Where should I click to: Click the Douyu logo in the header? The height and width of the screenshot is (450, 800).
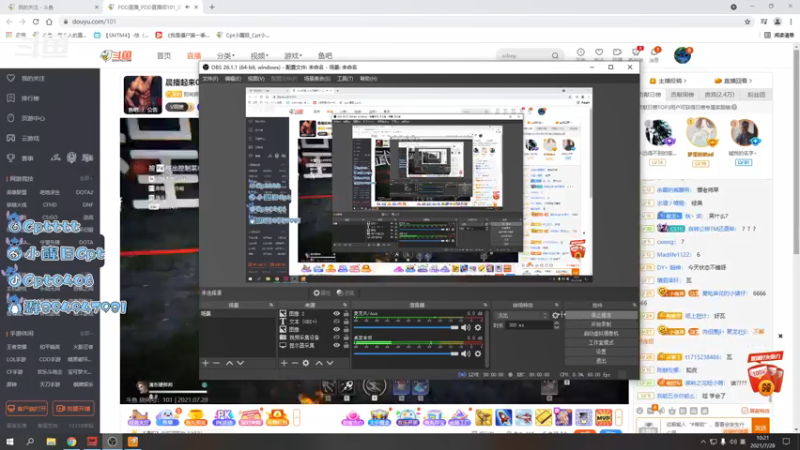pos(116,56)
